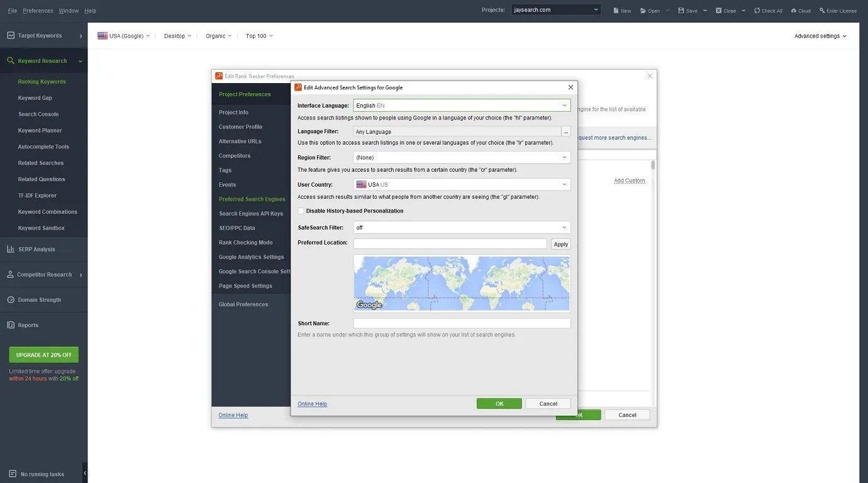Open the Preferences menu

pos(38,11)
